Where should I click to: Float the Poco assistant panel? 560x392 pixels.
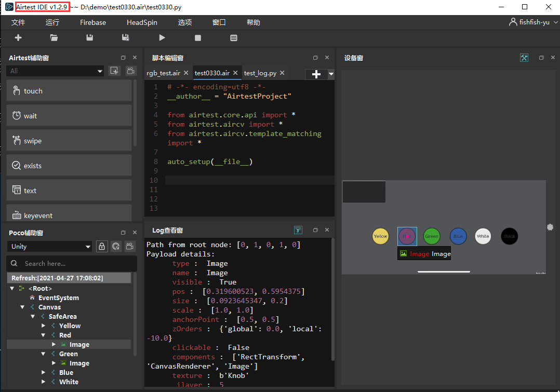(x=123, y=233)
